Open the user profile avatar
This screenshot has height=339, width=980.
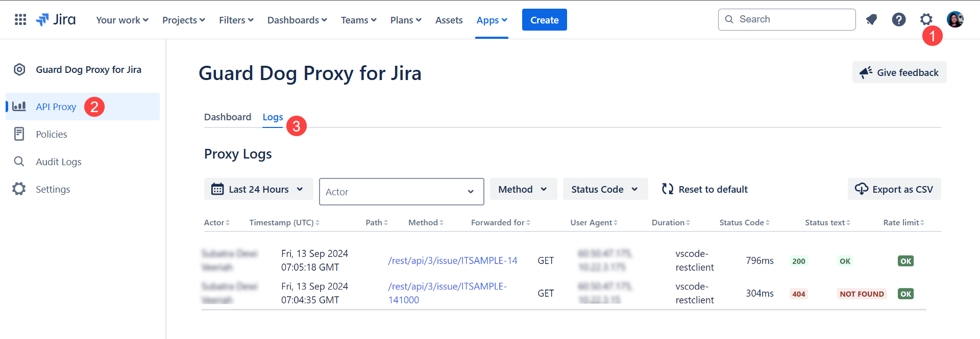point(955,20)
